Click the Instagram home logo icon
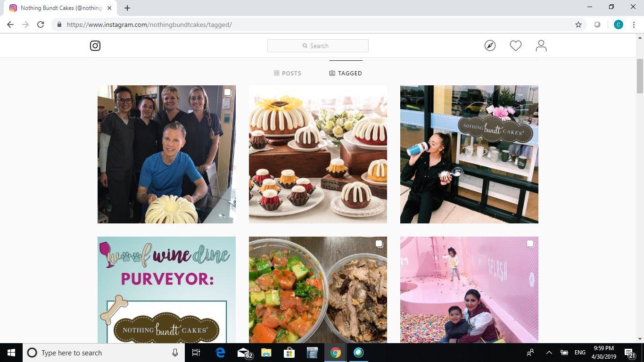This screenshot has height=362, width=644. coord(95,46)
